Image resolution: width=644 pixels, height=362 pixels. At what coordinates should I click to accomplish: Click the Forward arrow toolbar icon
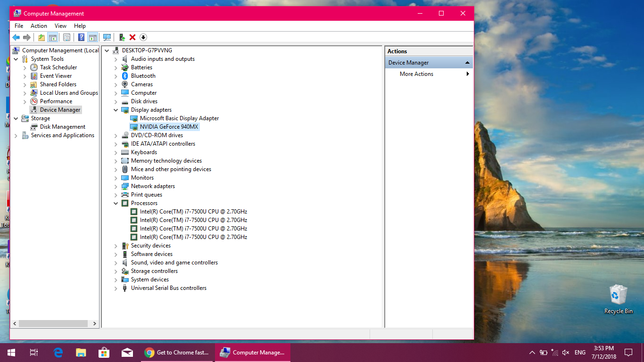(27, 37)
